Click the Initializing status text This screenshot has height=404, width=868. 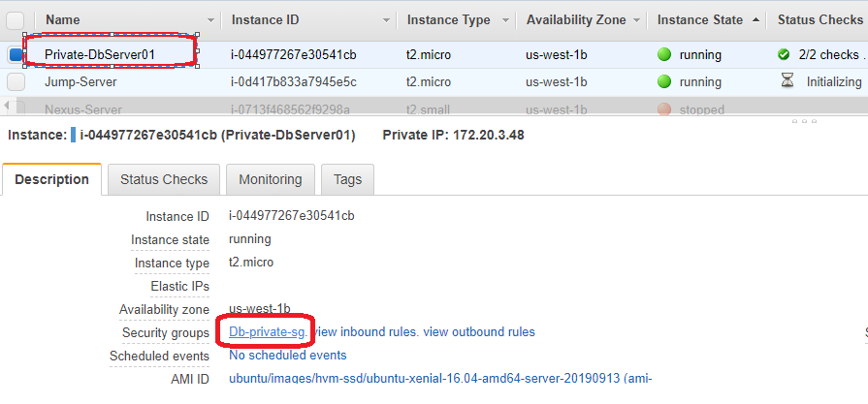(834, 81)
